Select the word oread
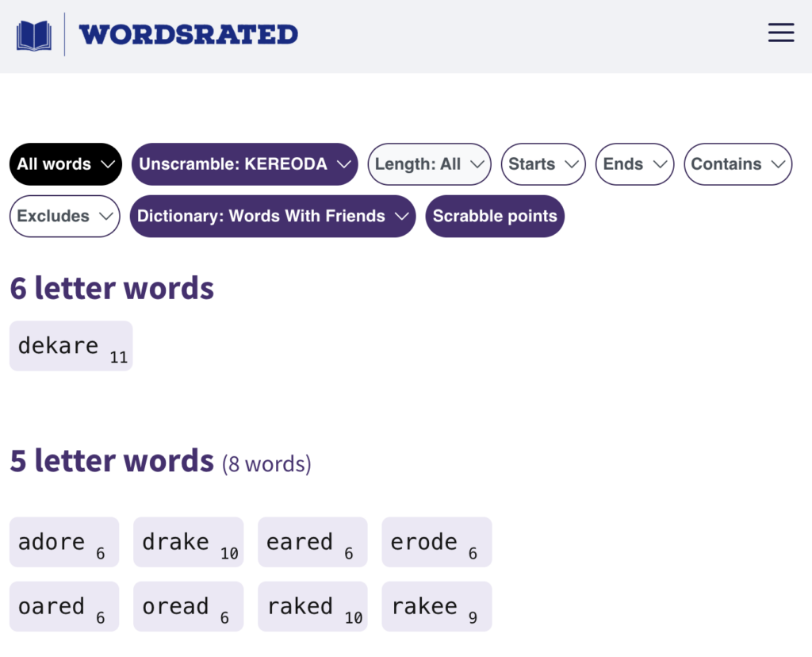The image size is (812, 657). (188, 607)
